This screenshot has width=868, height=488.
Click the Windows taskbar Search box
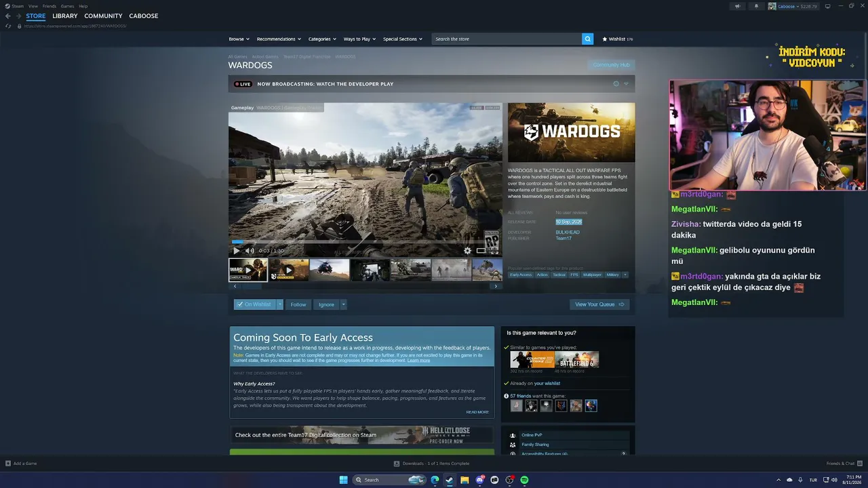389,480
